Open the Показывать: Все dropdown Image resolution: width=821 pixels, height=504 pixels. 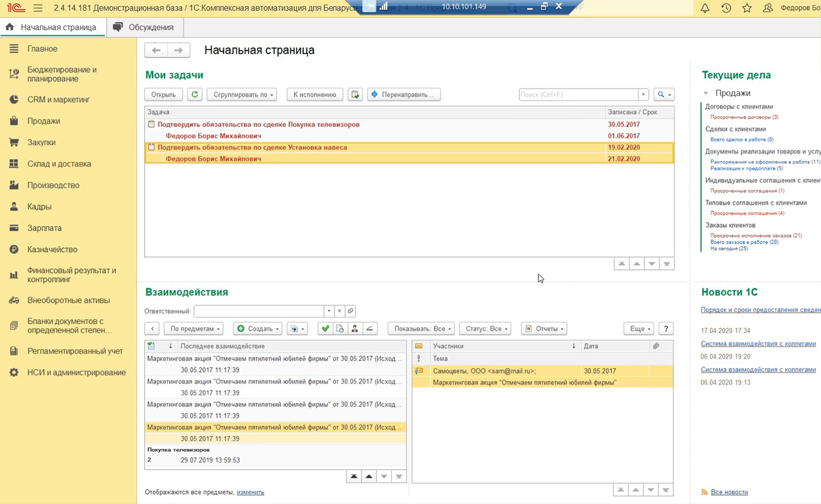point(423,329)
